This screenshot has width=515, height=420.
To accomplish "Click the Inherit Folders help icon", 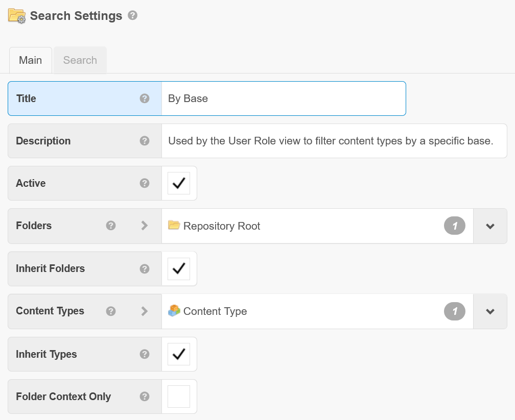I will (x=145, y=269).
